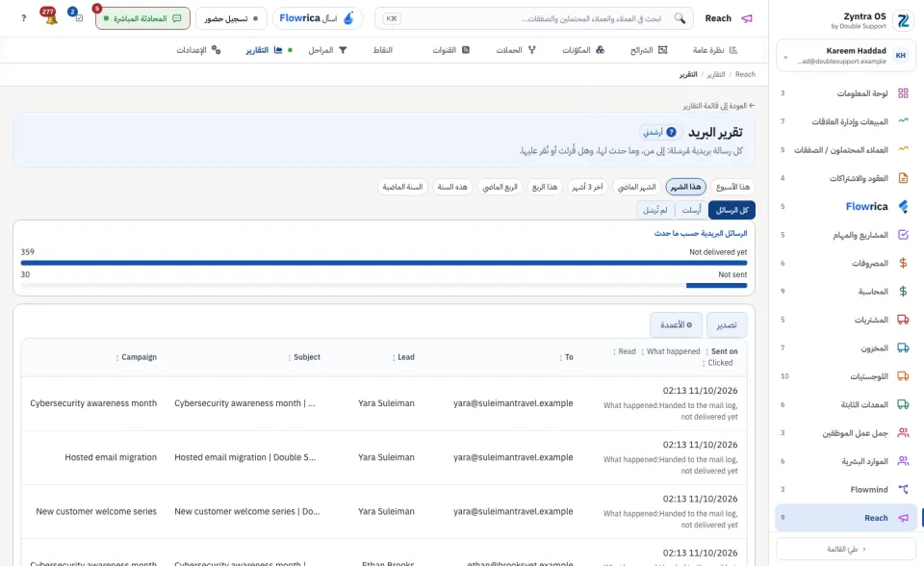Open the نظرة عامة tab

[x=715, y=50]
